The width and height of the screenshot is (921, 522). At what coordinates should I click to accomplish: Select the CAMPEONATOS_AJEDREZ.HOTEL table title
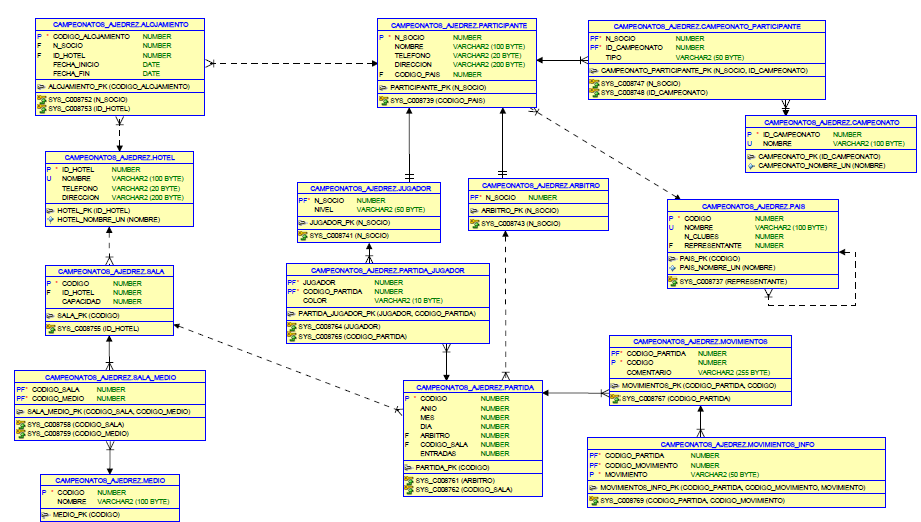tap(120, 157)
